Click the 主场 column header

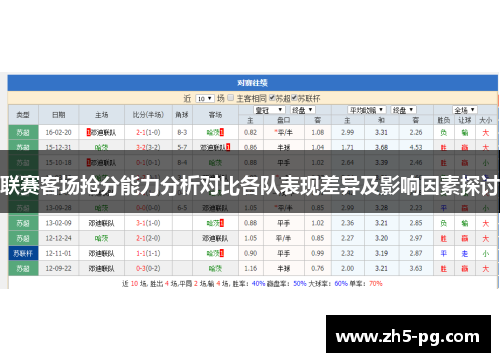click(x=101, y=115)
